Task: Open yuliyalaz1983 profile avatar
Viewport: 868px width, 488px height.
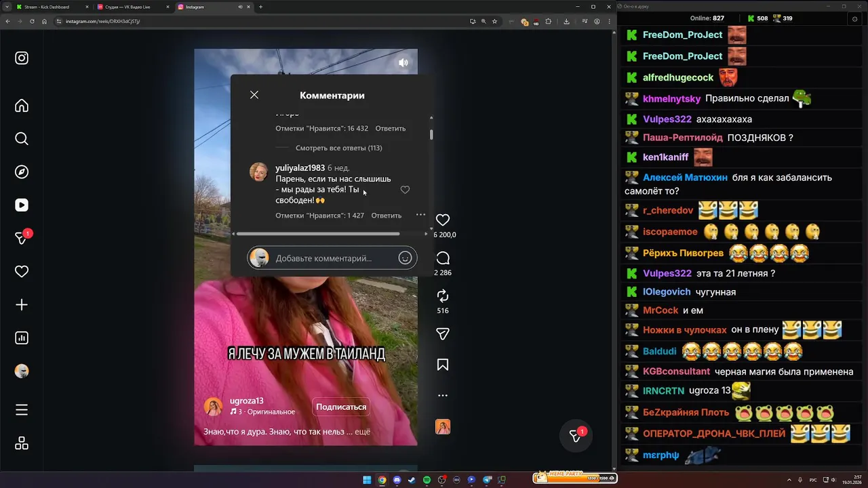Action: pos(259,172)
